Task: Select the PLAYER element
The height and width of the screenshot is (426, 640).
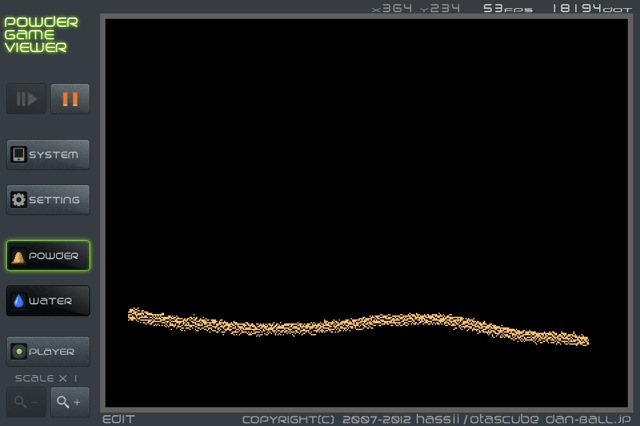Action: coord(48,351)
